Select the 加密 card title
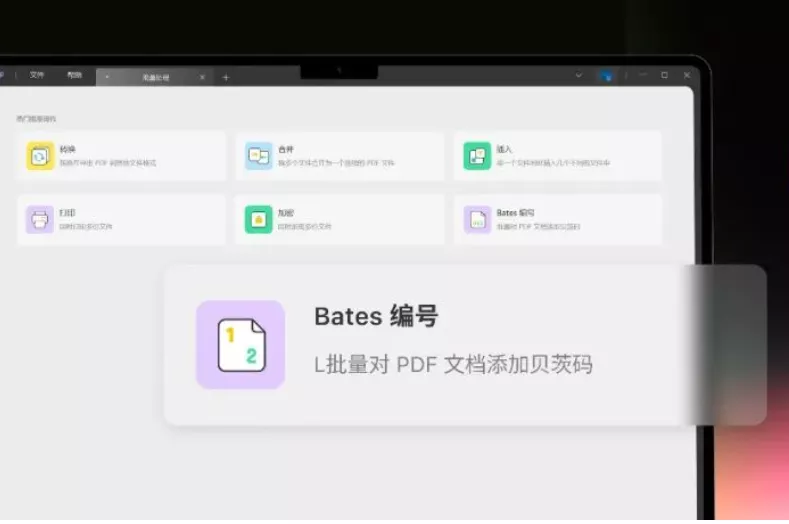This screenshot has width=789, height=524. point(286,213)
